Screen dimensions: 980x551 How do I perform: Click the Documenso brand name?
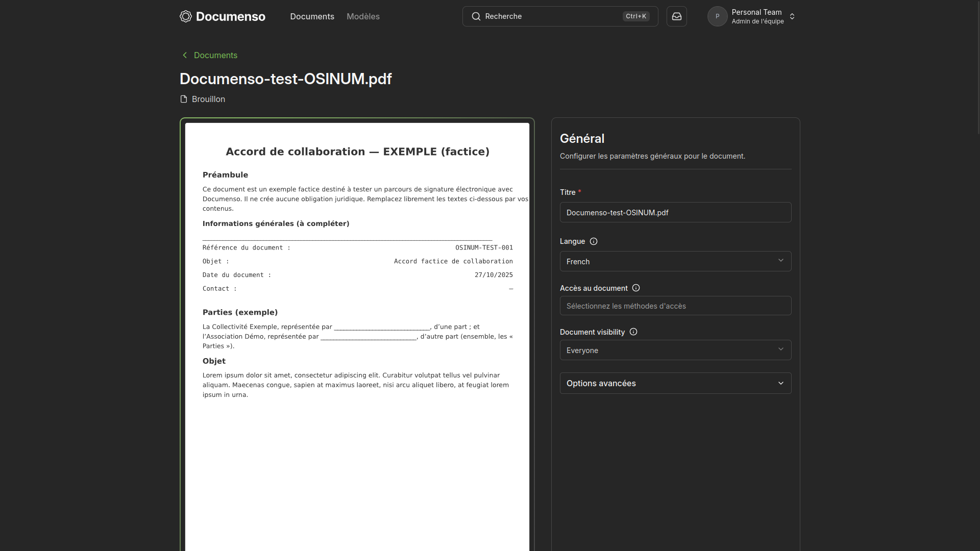230,16
